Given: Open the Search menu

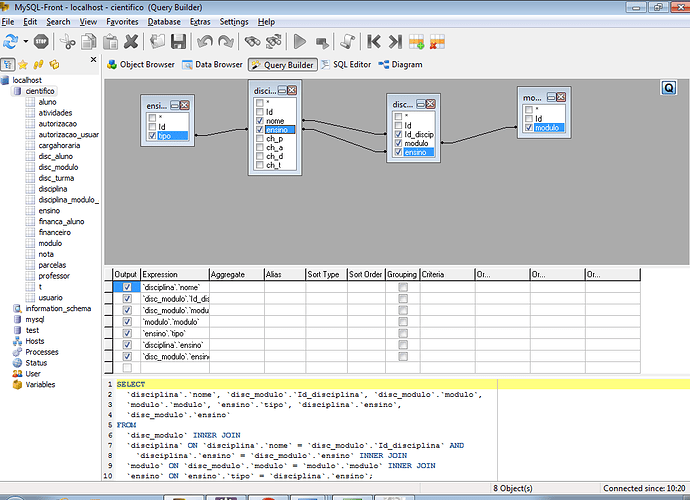Looking at the screenshot, I should click(x=58, y=22).
